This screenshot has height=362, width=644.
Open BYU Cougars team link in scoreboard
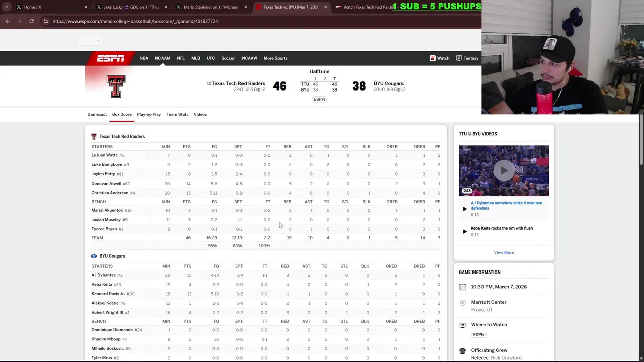coord(388,83)
